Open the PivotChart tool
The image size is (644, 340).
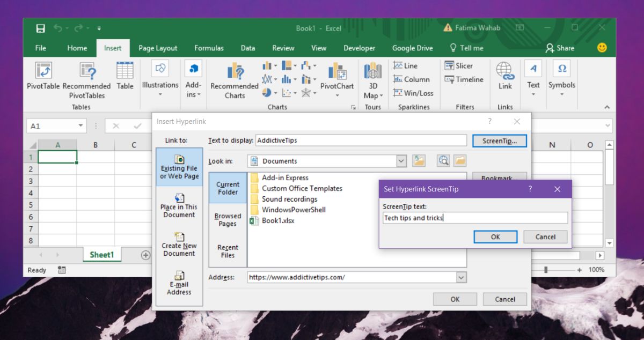(337, 79)
